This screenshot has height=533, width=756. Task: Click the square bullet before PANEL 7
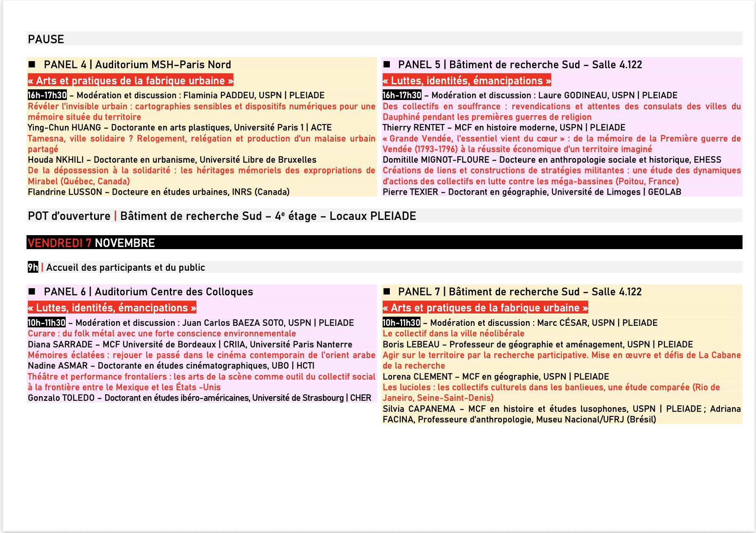point(386,291)
